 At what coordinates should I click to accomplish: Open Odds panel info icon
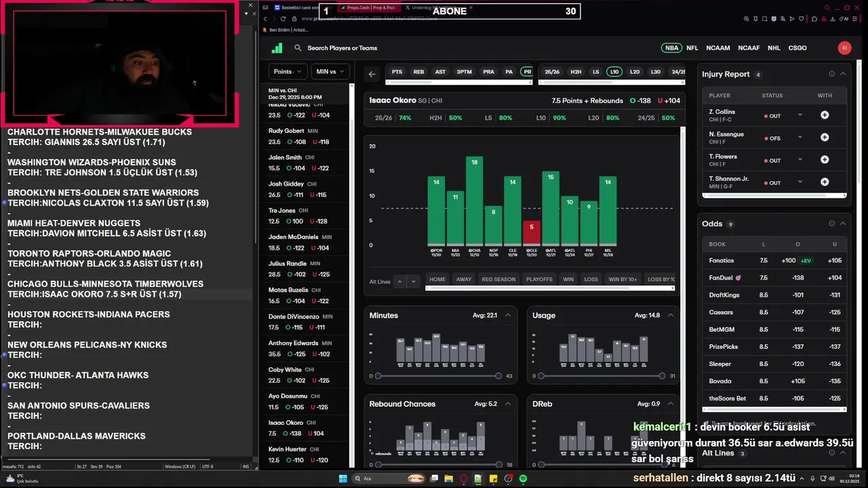831,224
